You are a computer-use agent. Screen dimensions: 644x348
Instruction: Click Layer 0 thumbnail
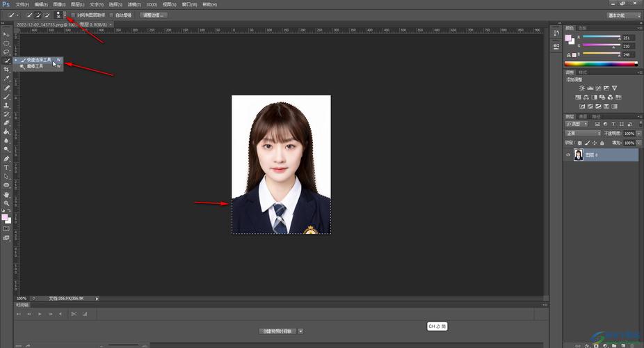579,155
